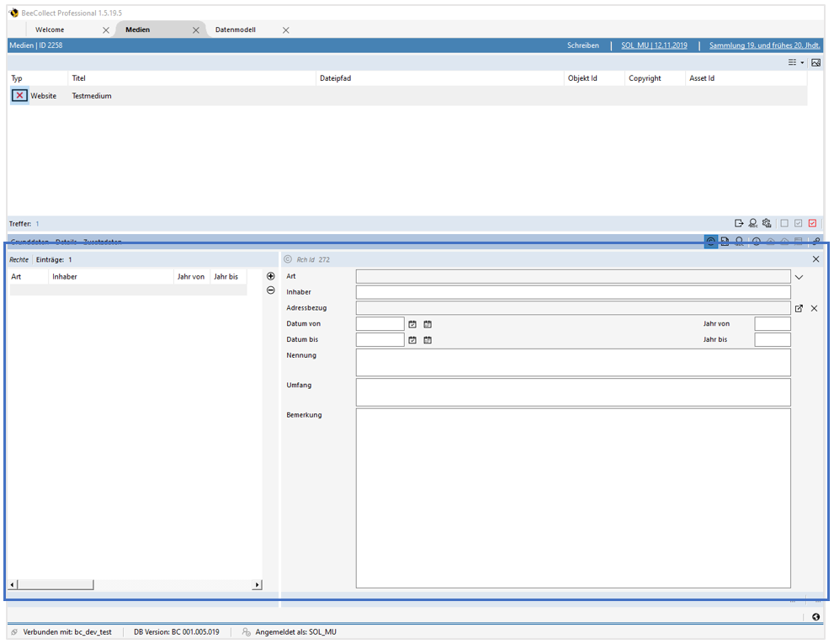Open first calendar picker for Datum von
834x644 pixels.
click(412, 324)
